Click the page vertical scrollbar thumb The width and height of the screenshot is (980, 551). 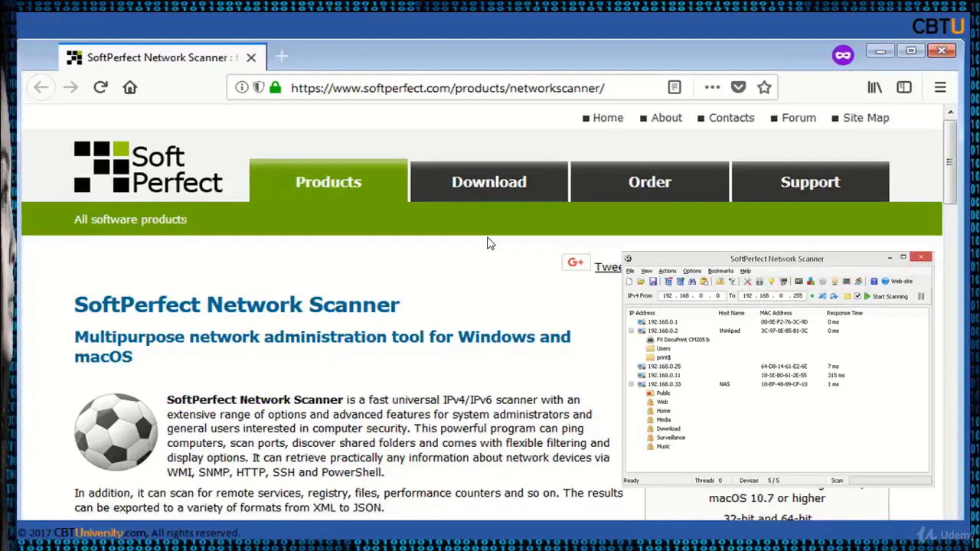point(950,162)
